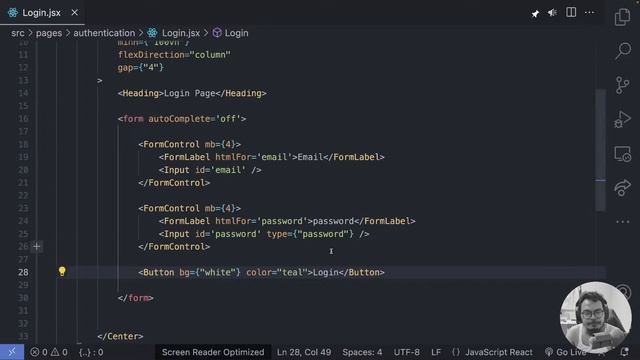This screenshot has width=640, height=360.
Task: Click the closing </Center> tag
Action: [x=120, y=336]
